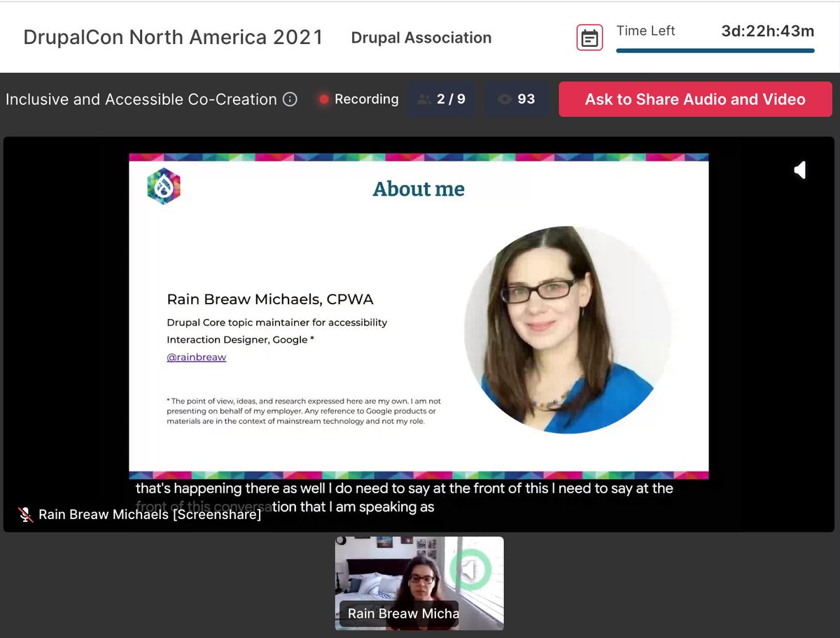The image size is (840, 638).
Task: Click the session info circle icon
Action: pyautogui.click(x=290, y=99)
